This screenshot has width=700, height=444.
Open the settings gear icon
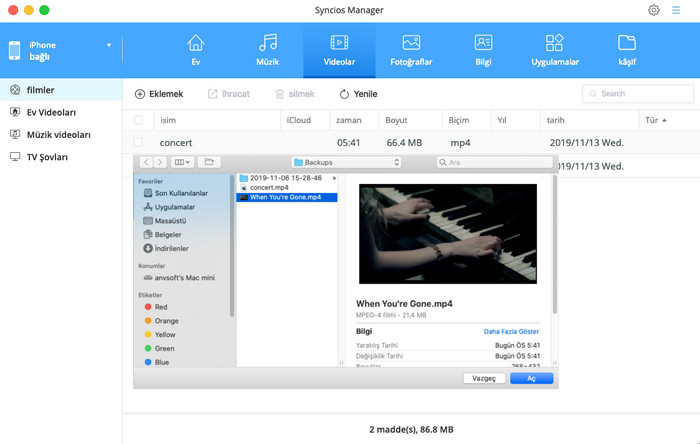click(x=654, y=10)
